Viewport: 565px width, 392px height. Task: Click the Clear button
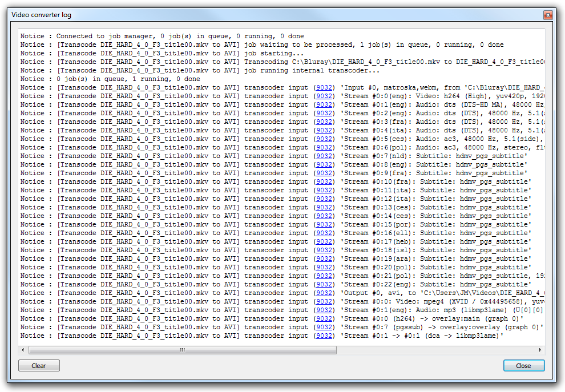[x=39, y=366]
